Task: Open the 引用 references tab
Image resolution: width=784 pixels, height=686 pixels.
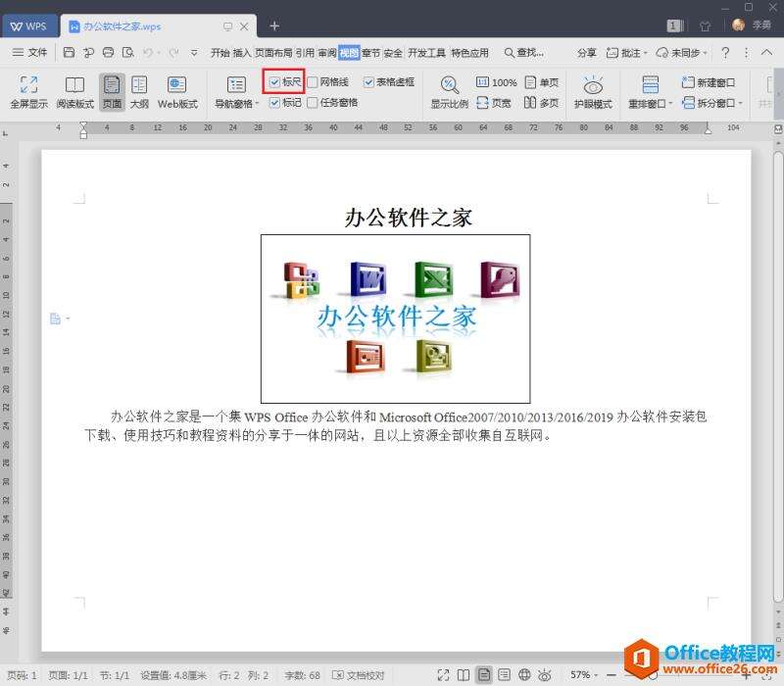Action: [x=305, y=53]
